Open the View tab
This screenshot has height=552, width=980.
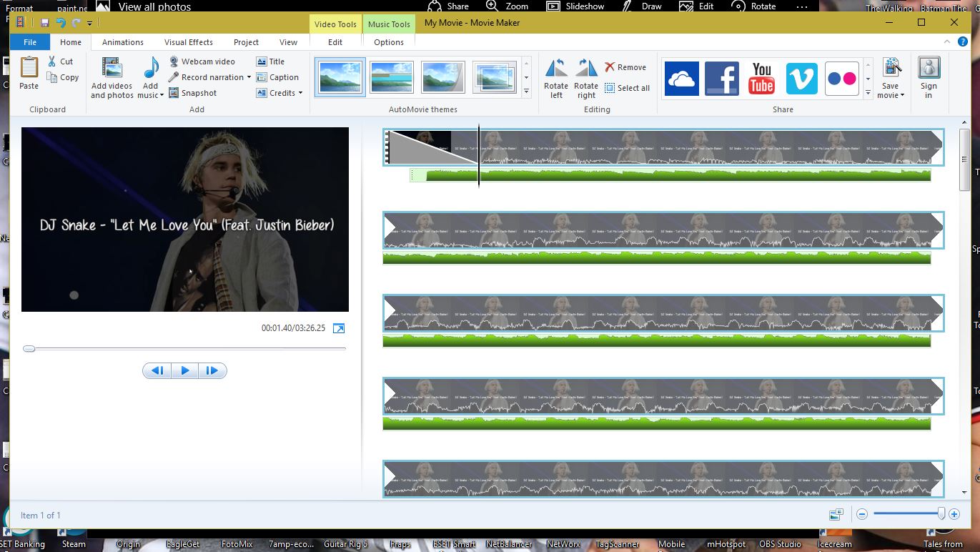[x=289, y=42]
